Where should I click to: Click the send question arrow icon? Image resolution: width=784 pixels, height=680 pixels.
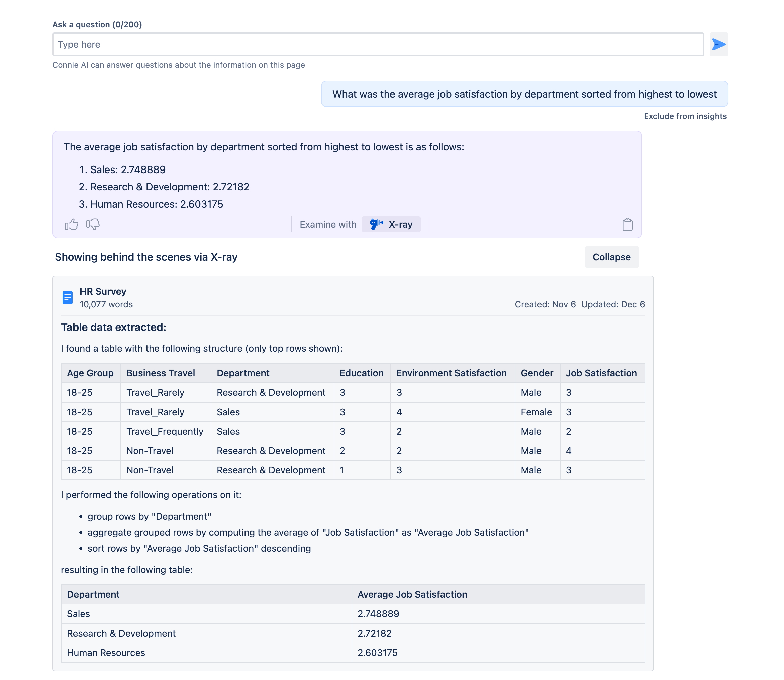click(x=718, y=44)
